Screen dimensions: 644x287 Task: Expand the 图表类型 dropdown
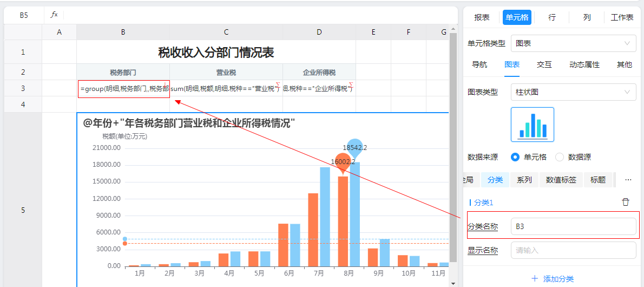(x=573, y=92)
